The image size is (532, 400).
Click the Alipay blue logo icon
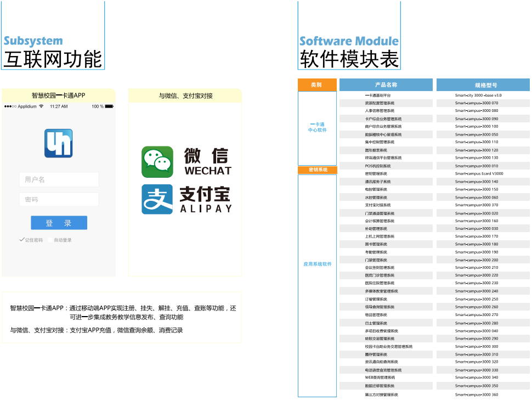coord(157,199)
